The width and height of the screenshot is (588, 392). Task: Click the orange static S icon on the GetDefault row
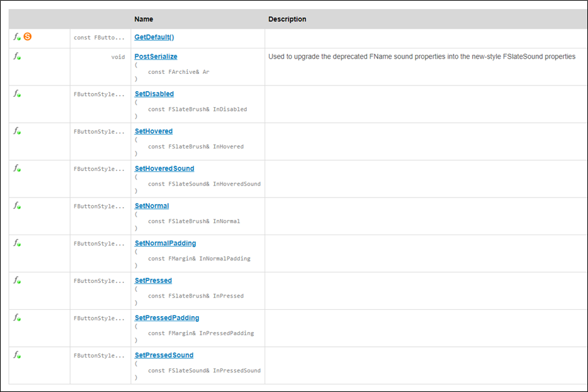[27, 36]
